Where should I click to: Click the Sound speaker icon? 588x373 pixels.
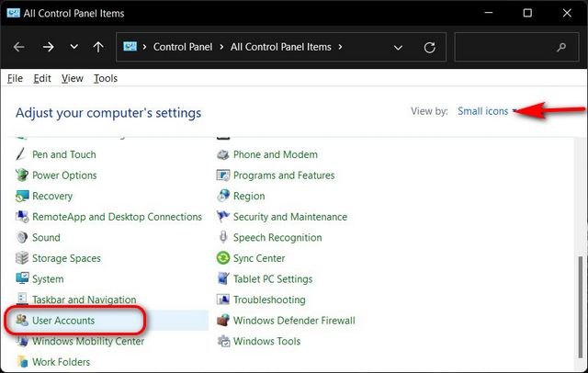[22, 238]
